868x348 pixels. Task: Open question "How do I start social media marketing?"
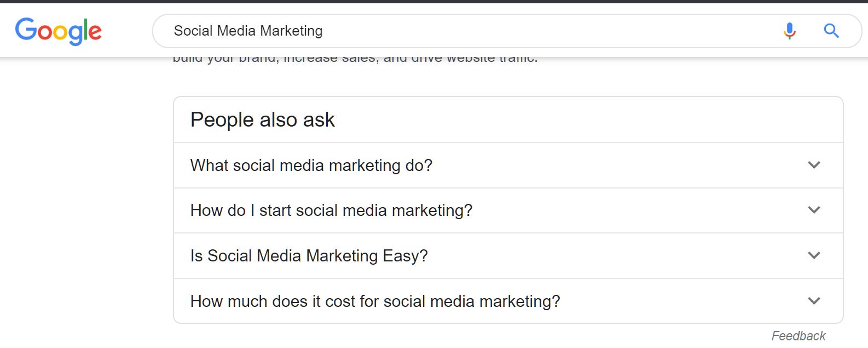pos(331,210)
